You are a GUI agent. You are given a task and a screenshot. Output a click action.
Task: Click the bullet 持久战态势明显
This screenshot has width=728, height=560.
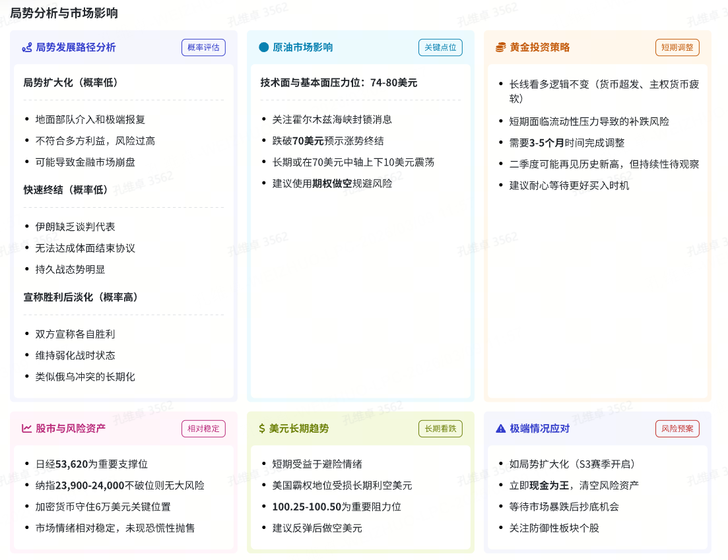coord(70,270)
